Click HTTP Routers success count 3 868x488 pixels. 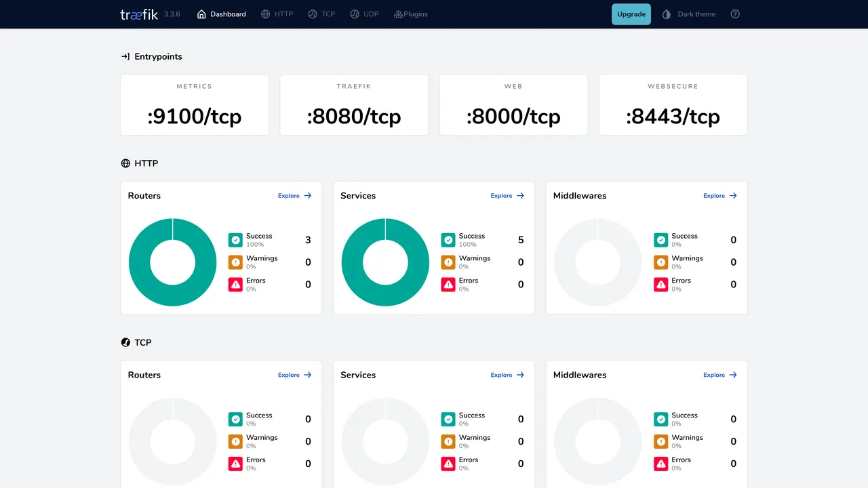[x=308, y=240]
